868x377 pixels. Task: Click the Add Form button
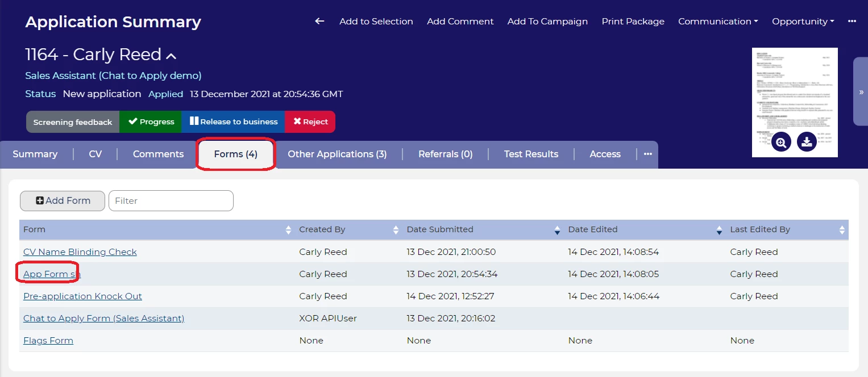63,200
